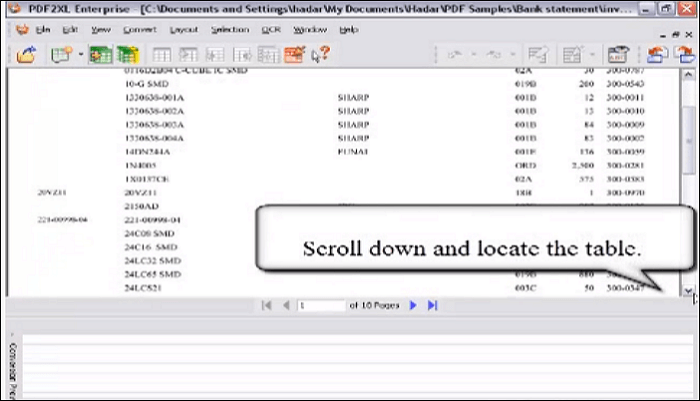Open the OCR menu

click(x=271, y=30)
